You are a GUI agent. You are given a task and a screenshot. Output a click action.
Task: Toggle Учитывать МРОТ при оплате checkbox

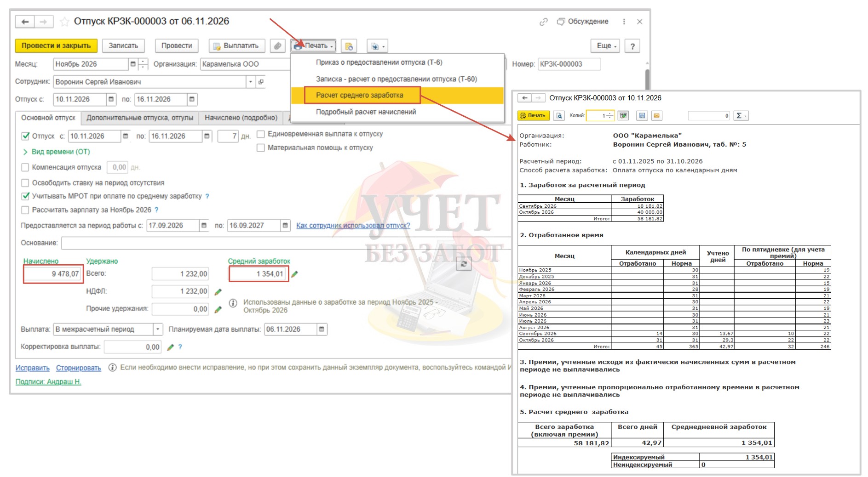click(25, 196)
